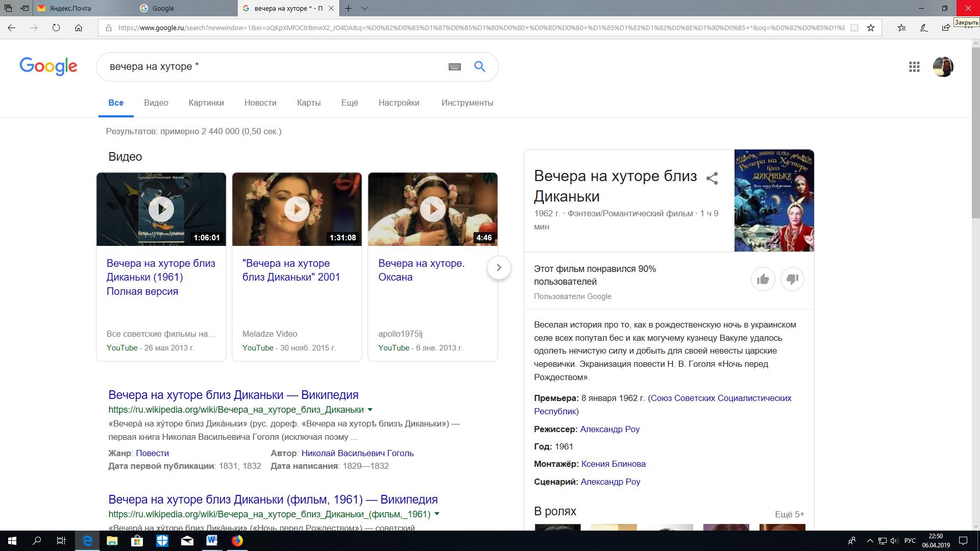
Task: Open Task View on taskbar
Action: (x=61, y=541)
